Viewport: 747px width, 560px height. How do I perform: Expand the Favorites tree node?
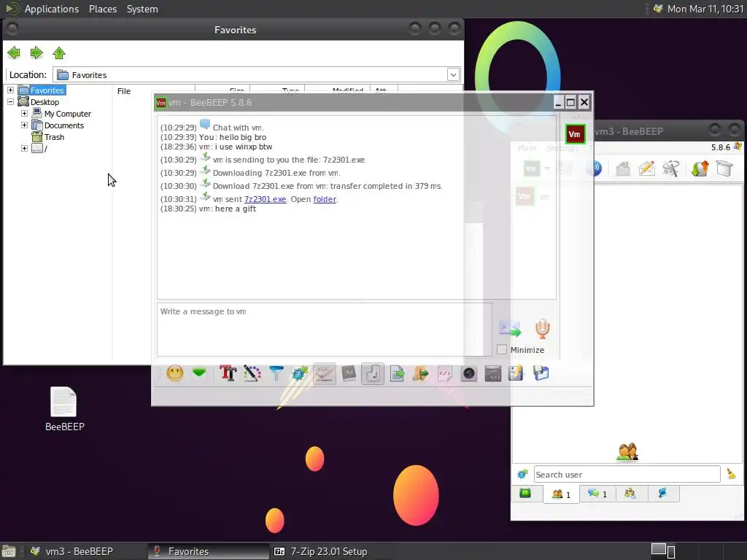click(x=10, y=90)
